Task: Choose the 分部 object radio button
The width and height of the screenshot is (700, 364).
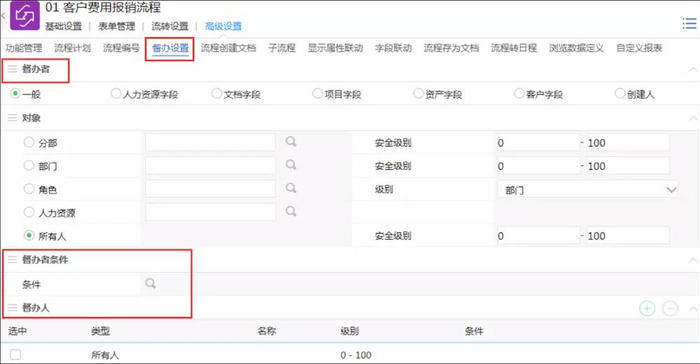Action: tap(29, 142)
